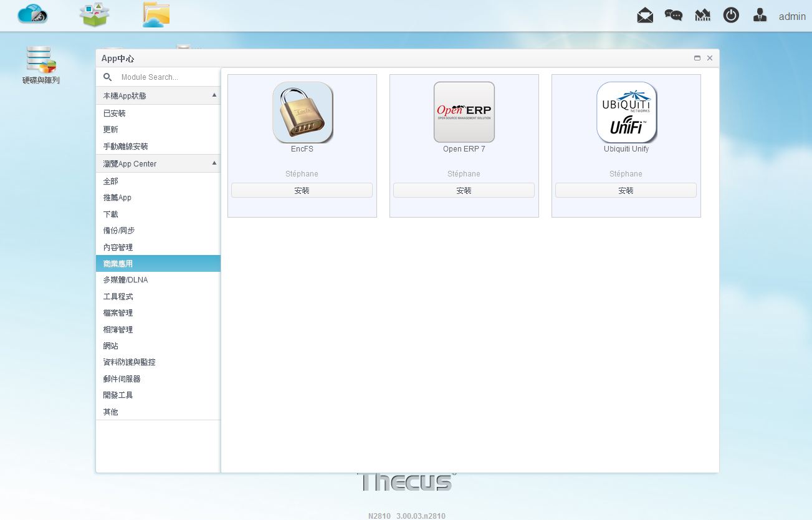Image resolution: width=812 pixels, height=520 pixels.
Task: Select 下載 category
Action: point(158,214)
